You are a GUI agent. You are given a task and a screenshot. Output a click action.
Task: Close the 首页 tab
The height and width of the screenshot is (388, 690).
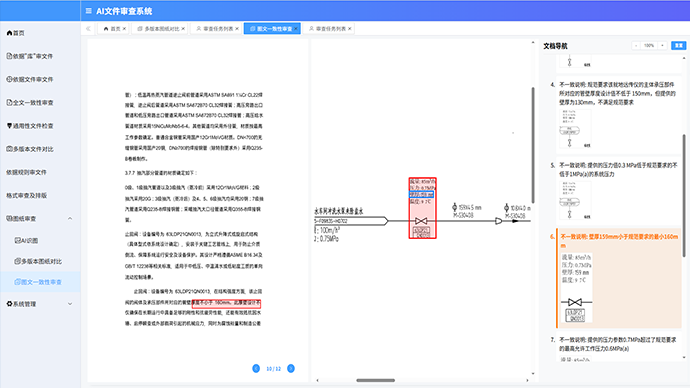124,29
